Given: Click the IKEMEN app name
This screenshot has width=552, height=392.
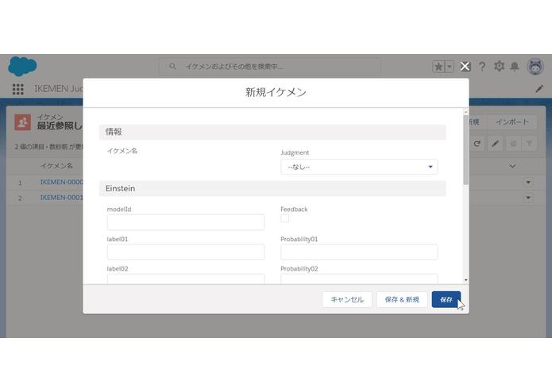Looking at the screenshot, I should click(59, 89).
